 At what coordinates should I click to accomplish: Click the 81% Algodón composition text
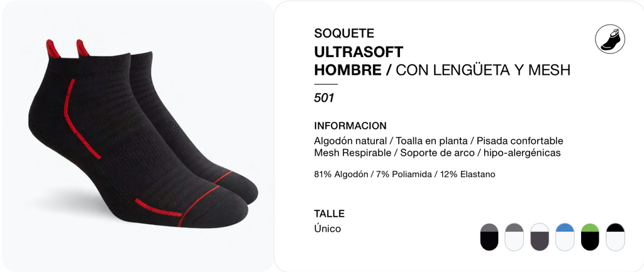coord(404,175)
